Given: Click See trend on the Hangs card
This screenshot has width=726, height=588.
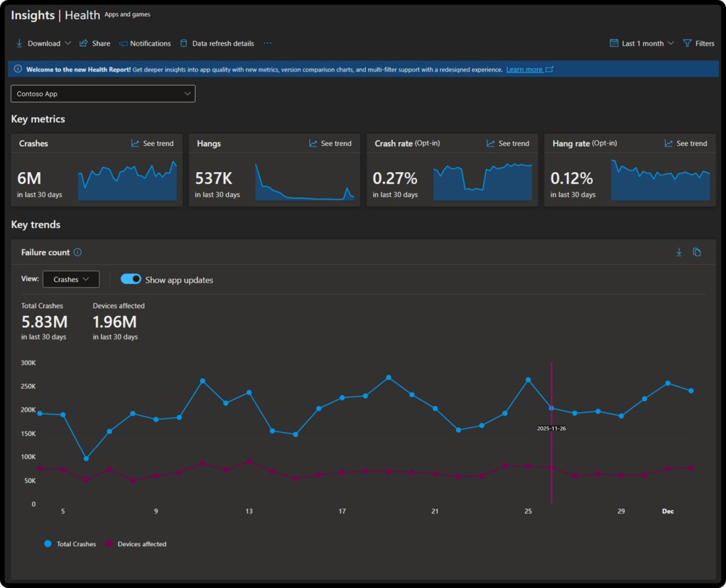Looking at the screenshot, I should click(330, 143).
